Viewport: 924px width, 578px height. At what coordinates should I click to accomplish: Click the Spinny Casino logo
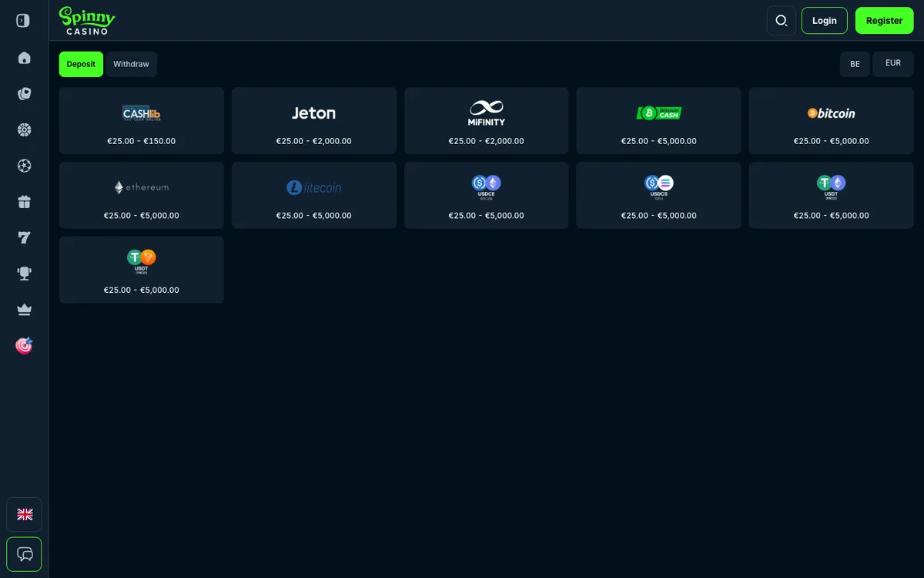87,21
